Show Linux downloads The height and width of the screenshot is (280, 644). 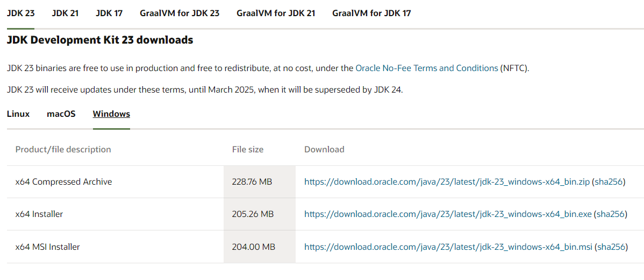18,114
